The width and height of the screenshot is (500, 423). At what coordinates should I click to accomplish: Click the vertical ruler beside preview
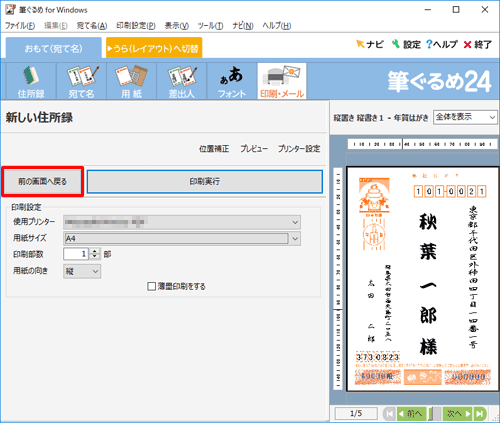pyautogui.click(x=338, y=279)
